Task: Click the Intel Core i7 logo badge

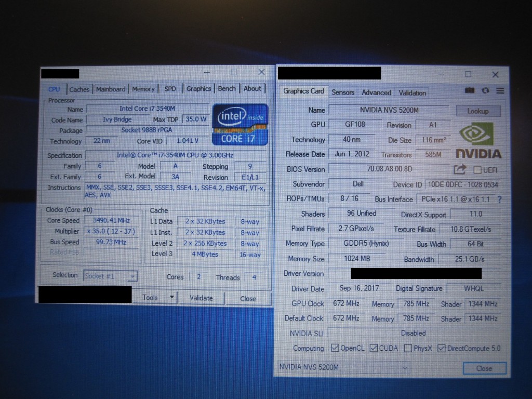Action: (x=240, y=125)
